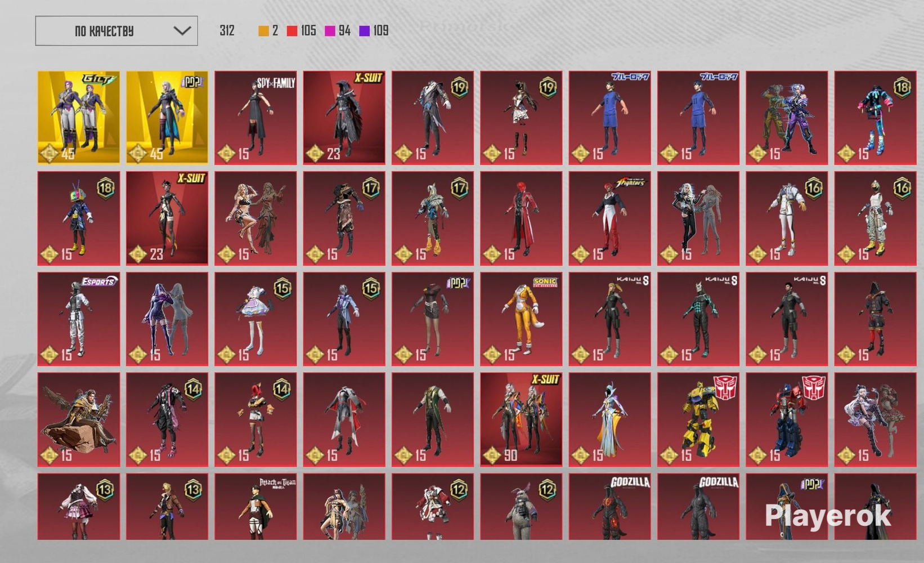Open the X-SUIT duo card priced 90
The image size is (924, 563).
(521, 419)
